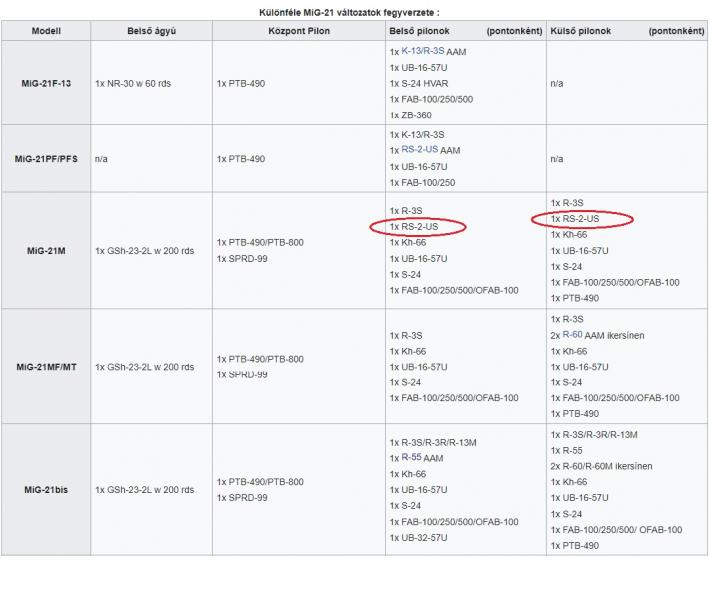The width and height of the screenshot is (710, 600).
Task: Click the blue R-55 AAM link
Action: click(410, 457)
